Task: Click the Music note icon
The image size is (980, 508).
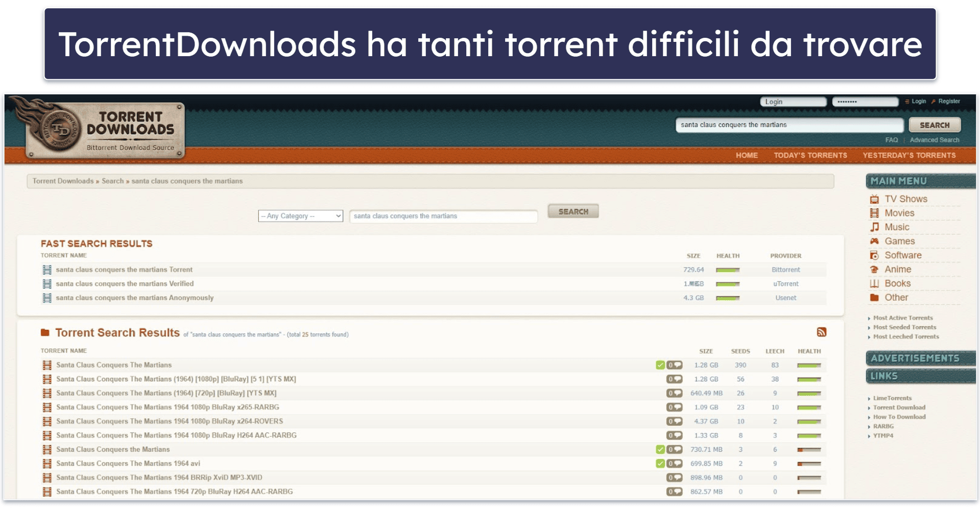Action: click(874, 227)
